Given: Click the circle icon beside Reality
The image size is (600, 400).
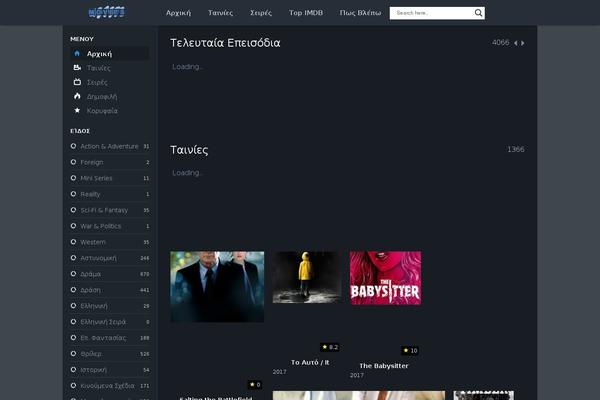Looking at the screenshot, I should [x=73, y=194].
